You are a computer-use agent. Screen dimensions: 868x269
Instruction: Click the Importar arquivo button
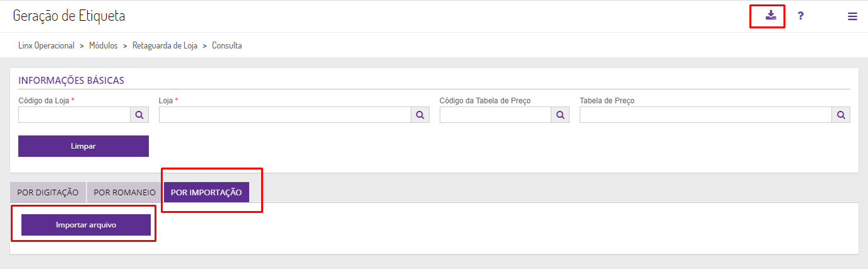[x=86, y=225]
